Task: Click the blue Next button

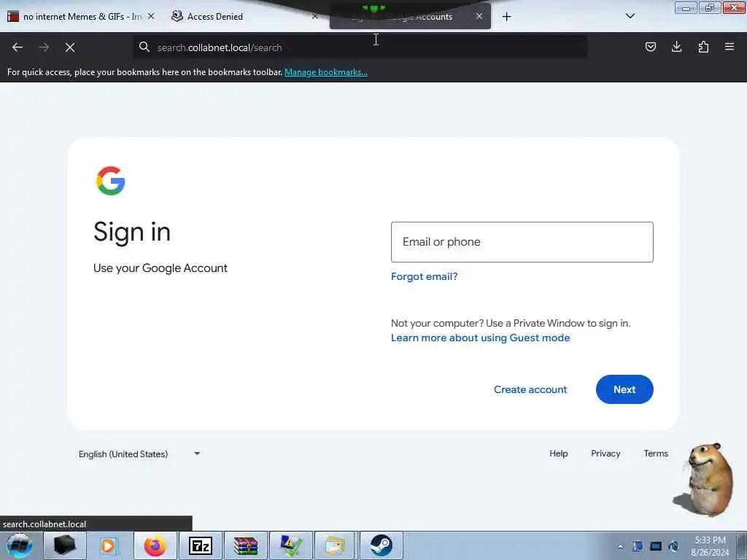Action: [x=624, y=389]
